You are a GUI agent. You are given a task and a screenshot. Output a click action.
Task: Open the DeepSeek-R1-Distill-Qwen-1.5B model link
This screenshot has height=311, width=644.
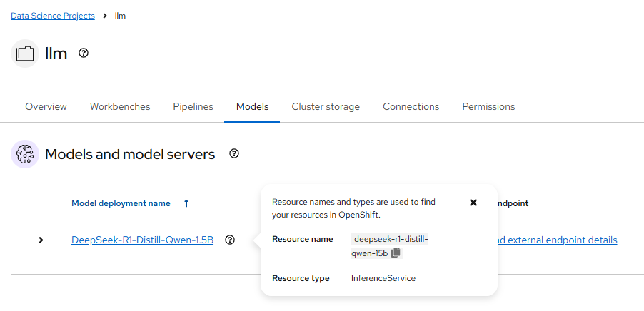pyautogui.click(x=143, y=240)
